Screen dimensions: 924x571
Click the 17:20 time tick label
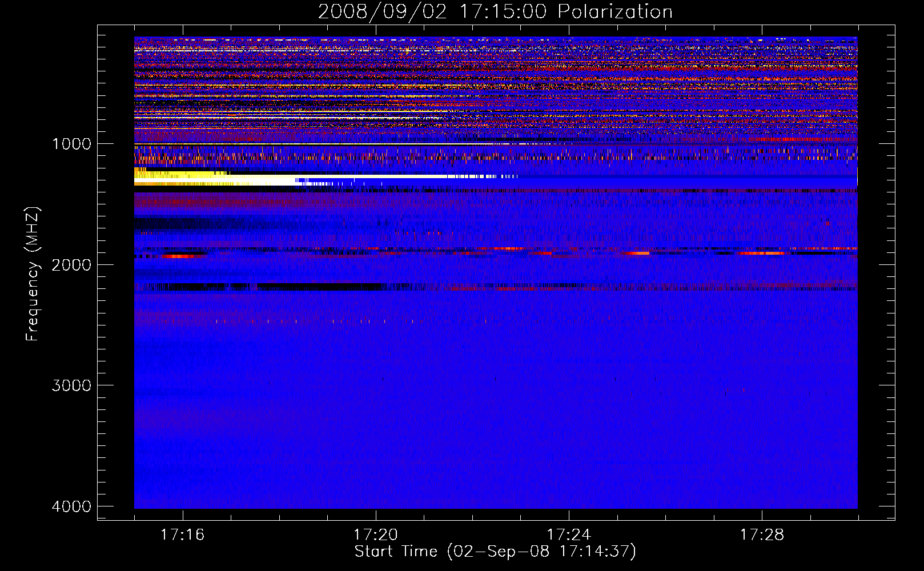[376, 534]
